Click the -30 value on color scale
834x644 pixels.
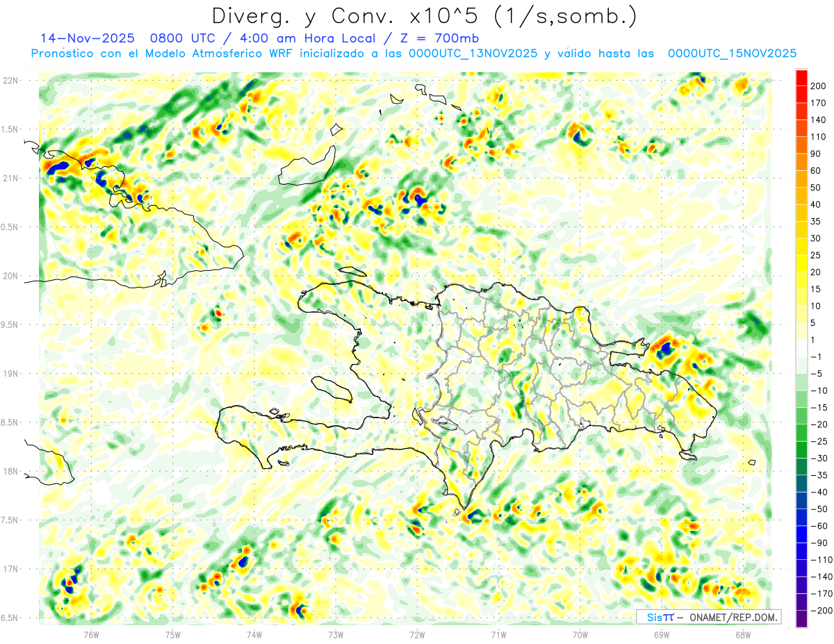[819, 459]
